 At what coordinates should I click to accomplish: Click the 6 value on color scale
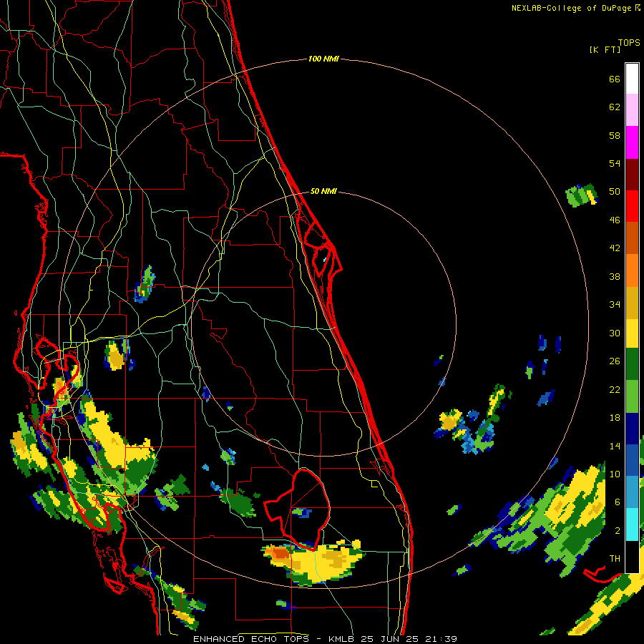[x=618, y=502]
